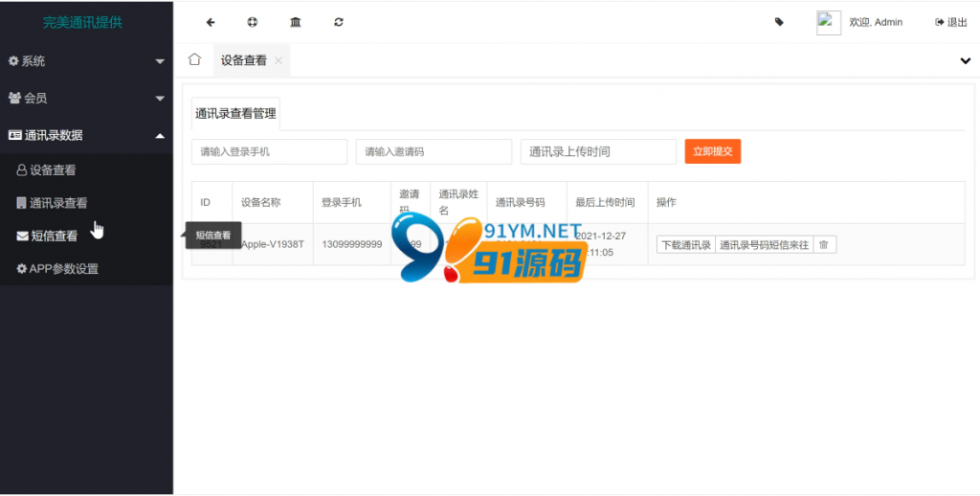The height and width of the screenshot is (496, 980).
Task: Click the 通讯录号码短信来往 button
Action: [764, 245]
